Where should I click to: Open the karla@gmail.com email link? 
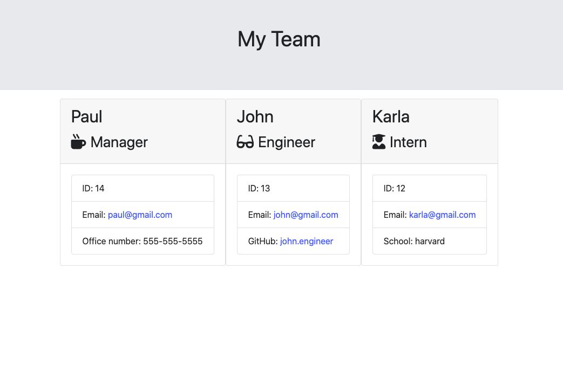[x=443, y=215]
